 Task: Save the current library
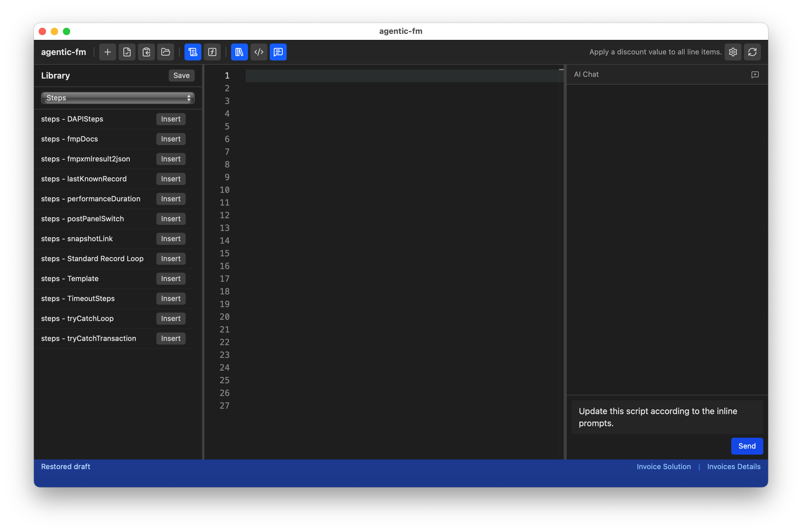(x=181, y=75)
